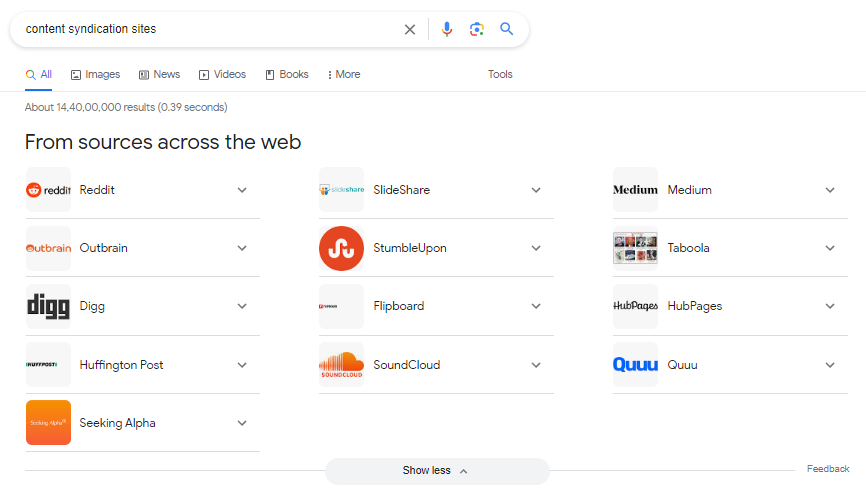Viewport: 866px width, 494px height.
Task: Click the Outbrain logo thumbnail
Action: coord(49,248)
